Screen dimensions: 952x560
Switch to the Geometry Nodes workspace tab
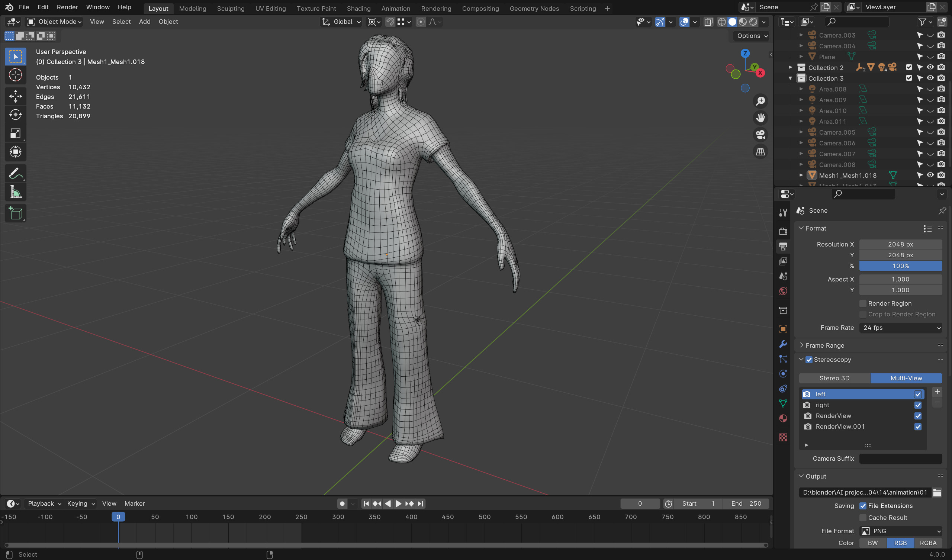click(534, 8)
